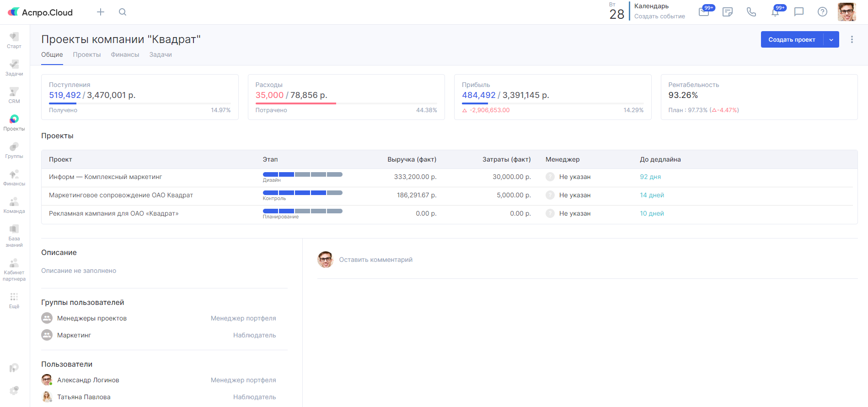Screen dimensions: 868x407
Task: Open the chat messages icon
Action: pyautogui.click(x=799, y=12)
